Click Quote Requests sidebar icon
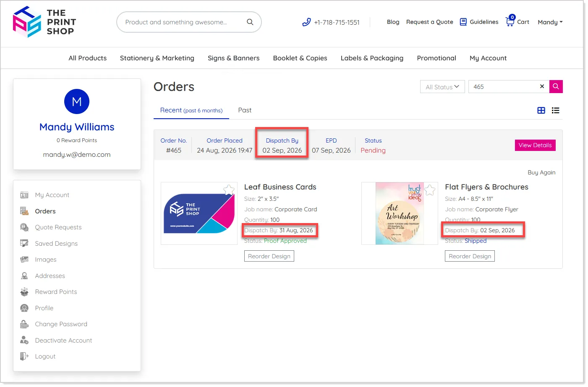Image resolution: width=588 pixels, height=387 pixels. 24,227
